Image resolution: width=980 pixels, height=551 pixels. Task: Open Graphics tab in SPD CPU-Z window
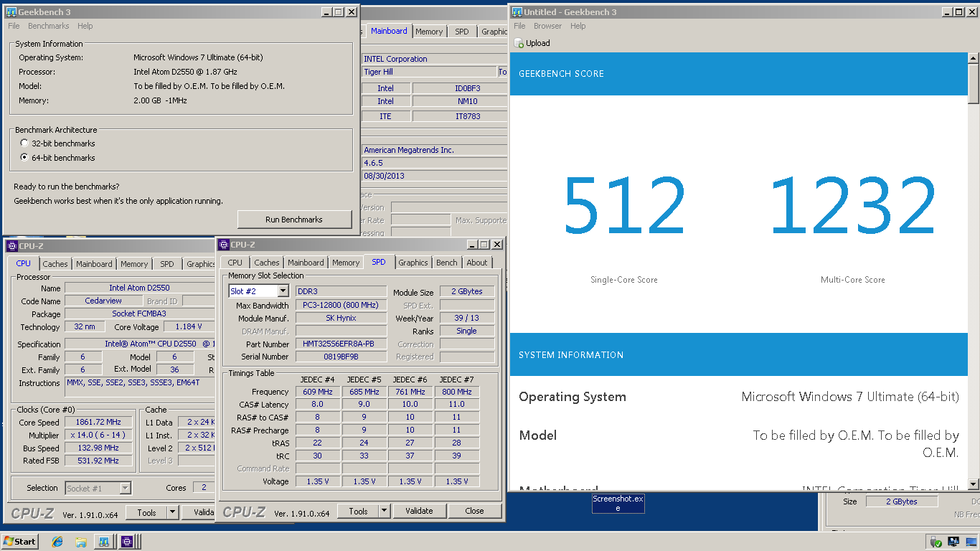click(413, 263)
